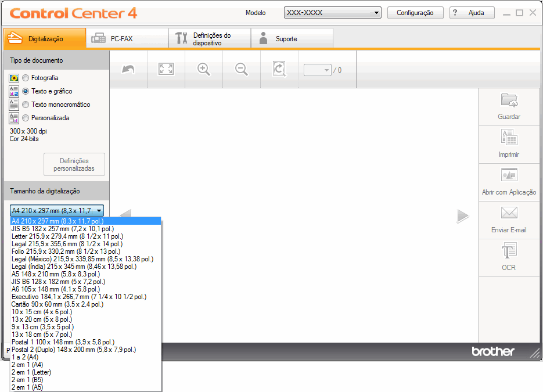This screenshot has width=543, height=392.
Task: Click the Enviar E-mail envelope icon
Action: [509, 213]
